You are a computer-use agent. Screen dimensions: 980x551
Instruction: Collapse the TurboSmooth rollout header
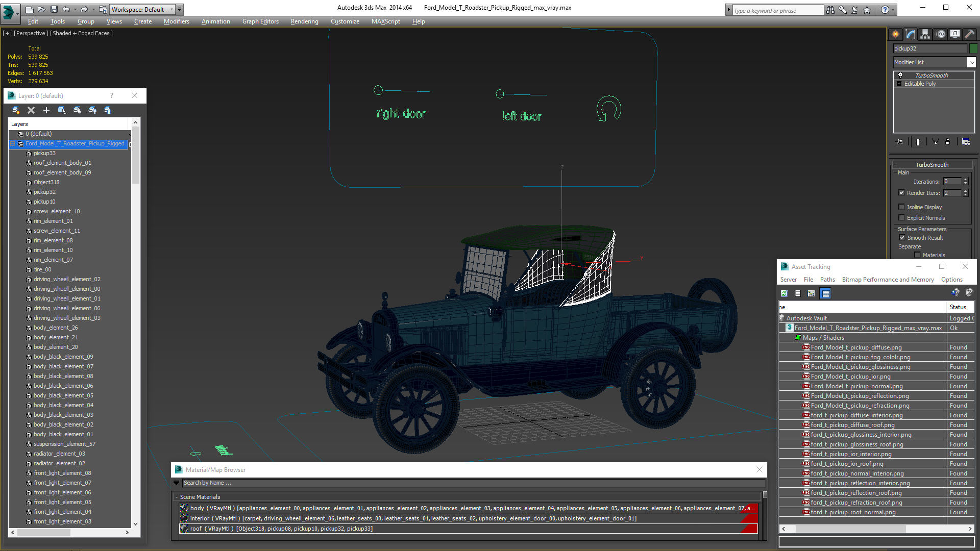932,165
